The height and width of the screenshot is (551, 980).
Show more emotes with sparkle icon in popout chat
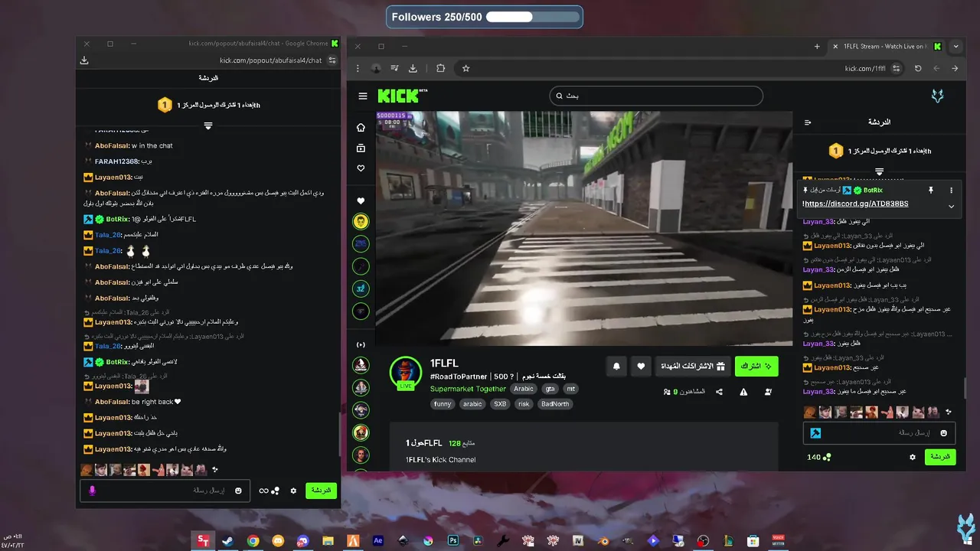tap(215, 469)
